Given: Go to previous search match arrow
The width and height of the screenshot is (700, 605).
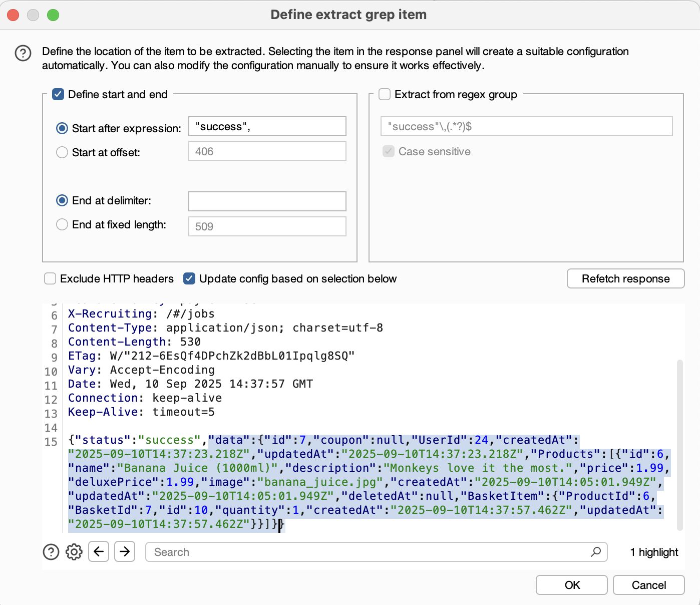Looking at the screenshot, I should [x=99, y=552].
